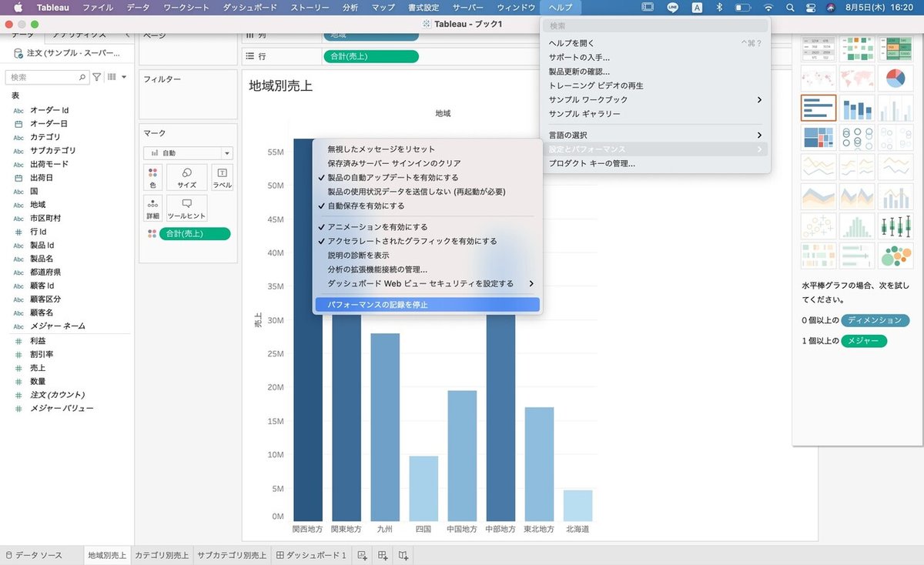
Task: Toggle アニメーションを有効にする
Action: tap(427, 227)
